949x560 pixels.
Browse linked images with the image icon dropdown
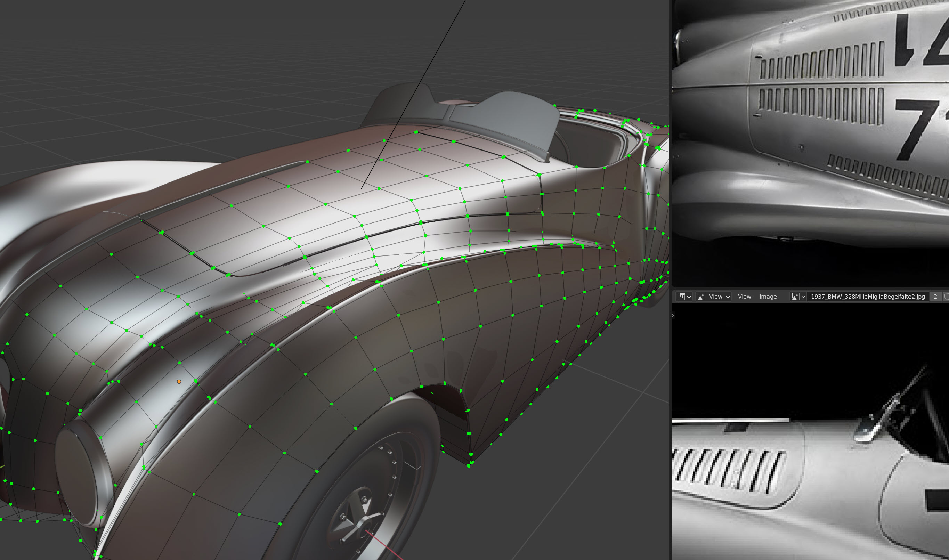[798, 297]
